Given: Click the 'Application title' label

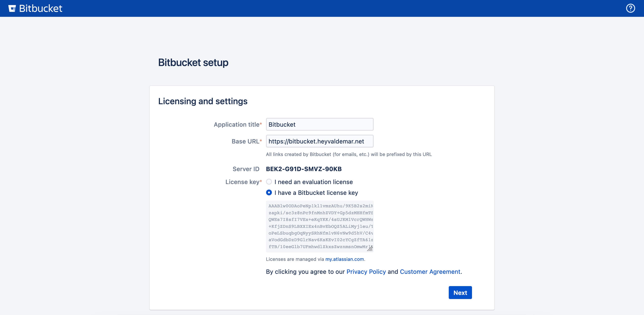Looking at the screenshot, I should coord(236,124).
